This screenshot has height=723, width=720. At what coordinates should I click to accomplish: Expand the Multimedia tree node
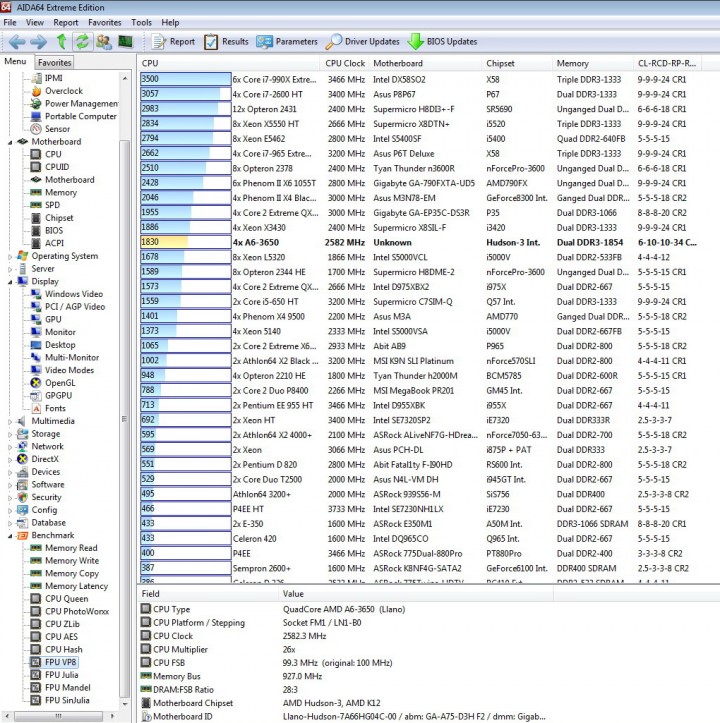pos(10,421)
